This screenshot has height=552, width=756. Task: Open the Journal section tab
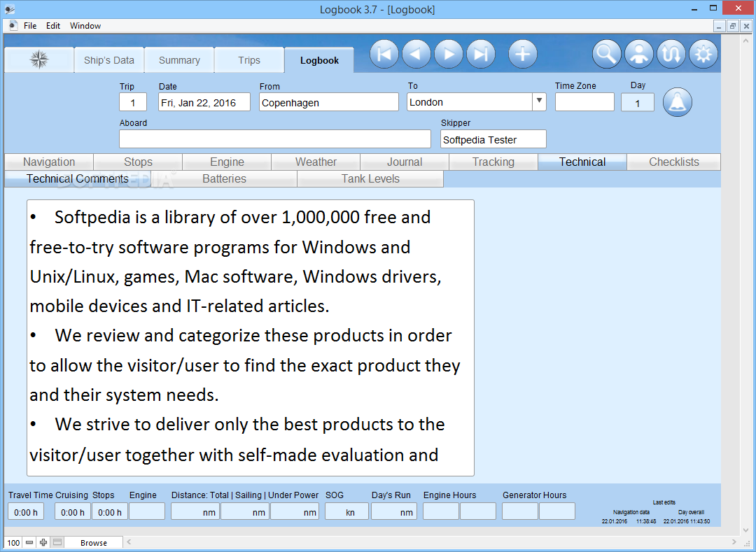(x=405, y=162)
